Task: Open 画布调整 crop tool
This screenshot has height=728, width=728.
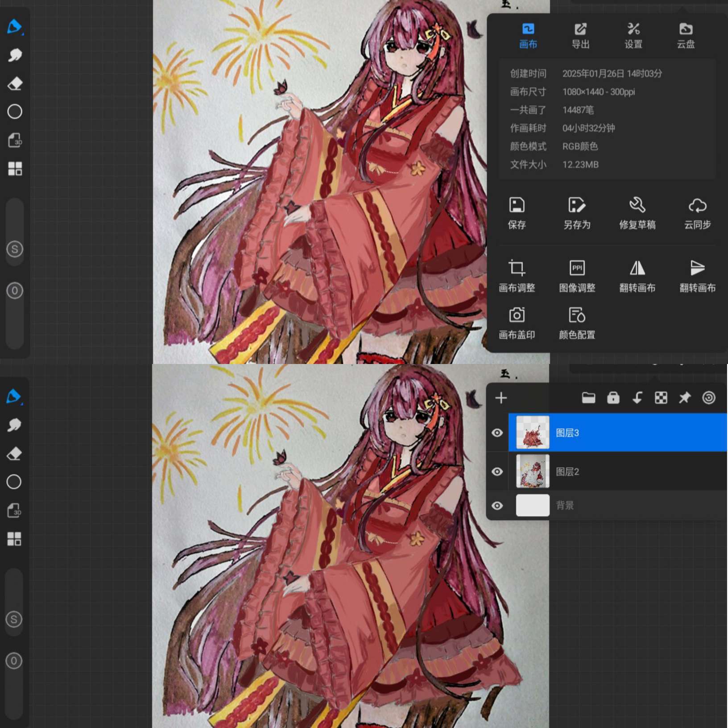Action: coord(517,268)
